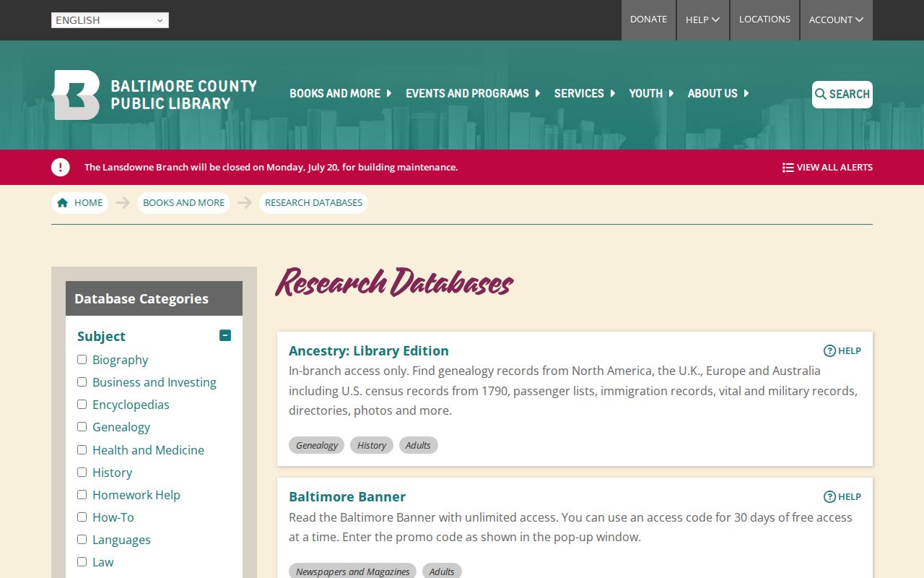Click the Lansdowne Branch closure alert text

271,168
